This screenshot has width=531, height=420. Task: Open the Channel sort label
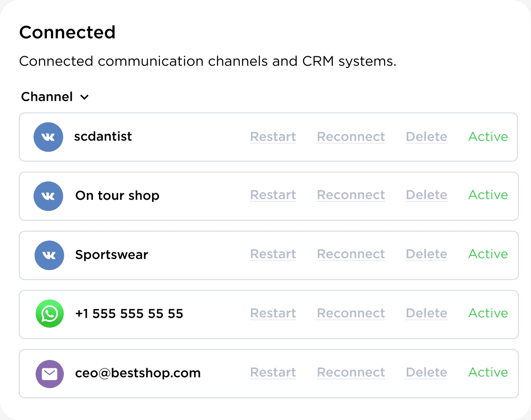[x=47, y=97]
